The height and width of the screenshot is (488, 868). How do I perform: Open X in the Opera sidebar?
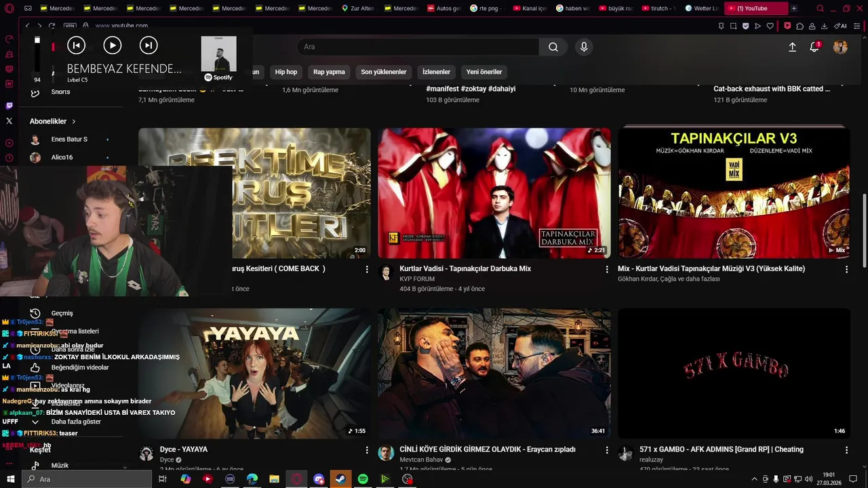(9, 121)
